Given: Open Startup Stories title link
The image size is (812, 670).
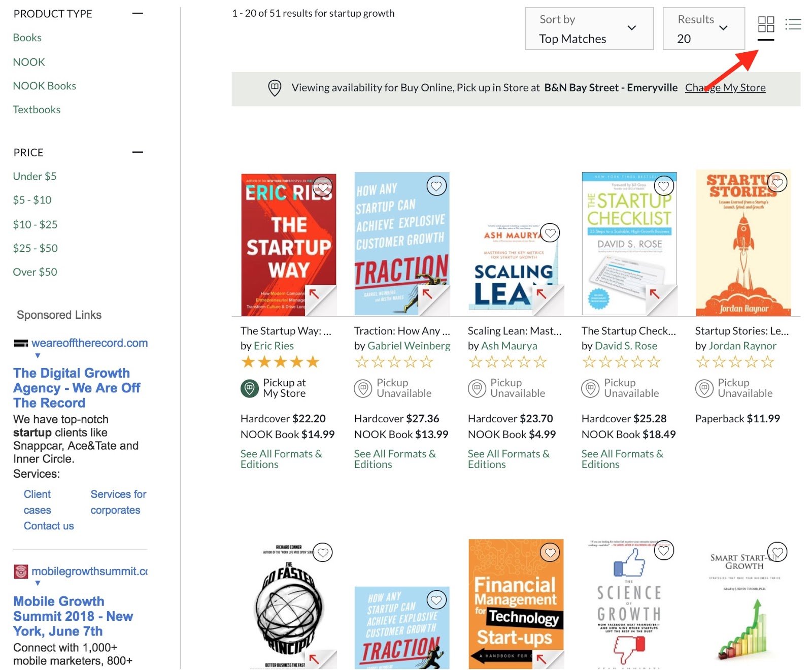Looking at the screenshot, I should pyautogui.click(x=742, y=331).
